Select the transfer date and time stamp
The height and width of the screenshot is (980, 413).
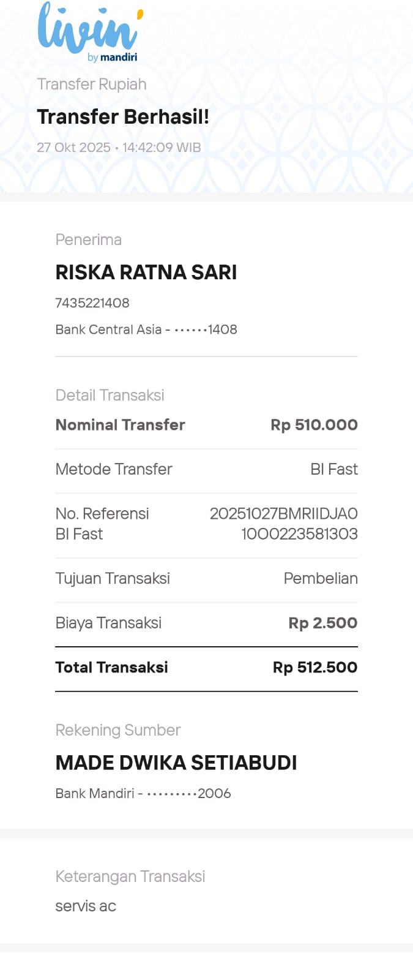click(119, 148)
